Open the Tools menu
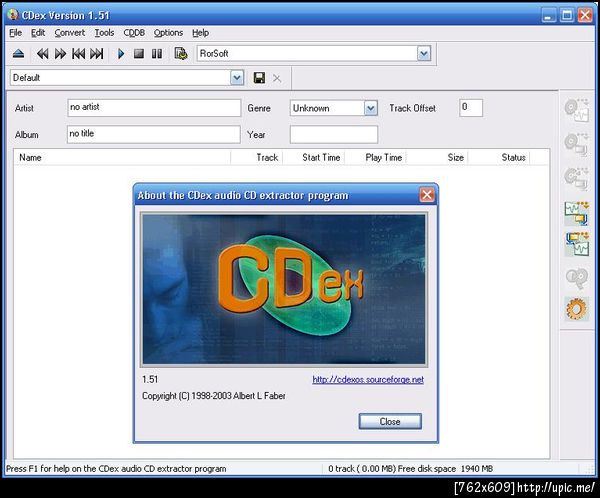Image resolution: width=600 pixels, height=498 pixels. coord(104,33)
